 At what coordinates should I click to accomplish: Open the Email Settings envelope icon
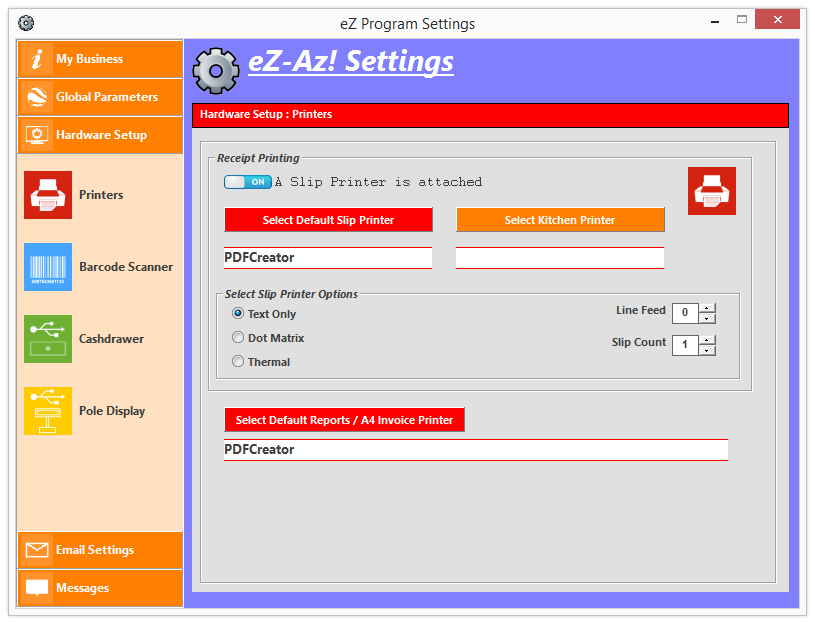[x=36, y=549]
